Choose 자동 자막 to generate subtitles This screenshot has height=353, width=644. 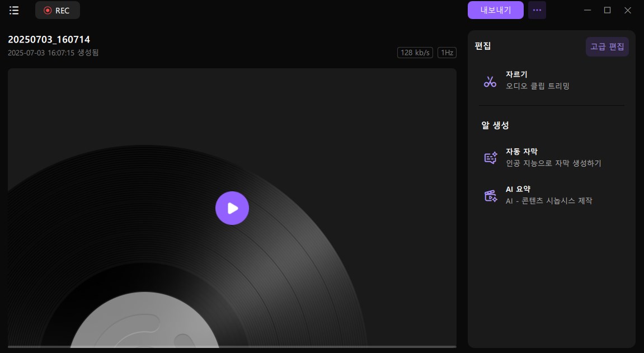553,157
